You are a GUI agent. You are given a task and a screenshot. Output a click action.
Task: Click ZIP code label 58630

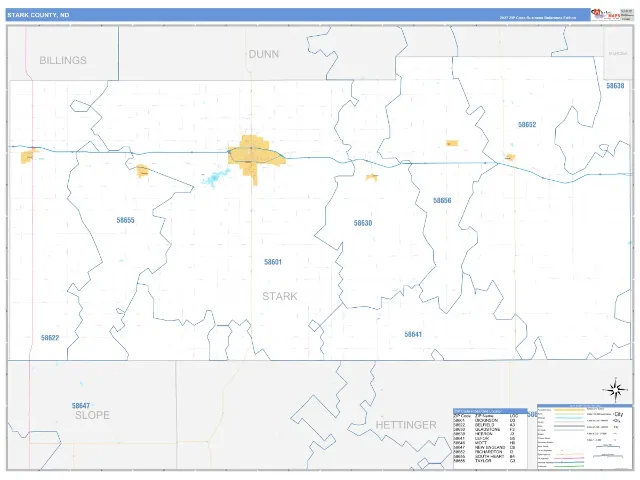click(x=363, y=223)
